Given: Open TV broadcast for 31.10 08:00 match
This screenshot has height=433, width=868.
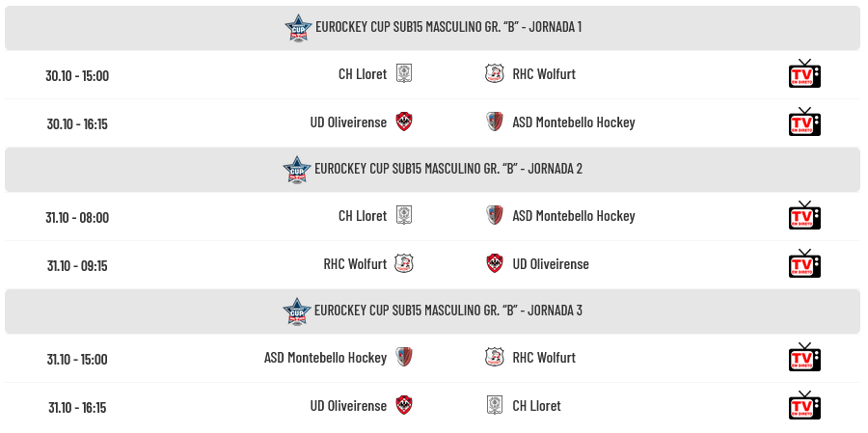Looking at the screenshot, I should pyautogui.click(x=803, y=216).
